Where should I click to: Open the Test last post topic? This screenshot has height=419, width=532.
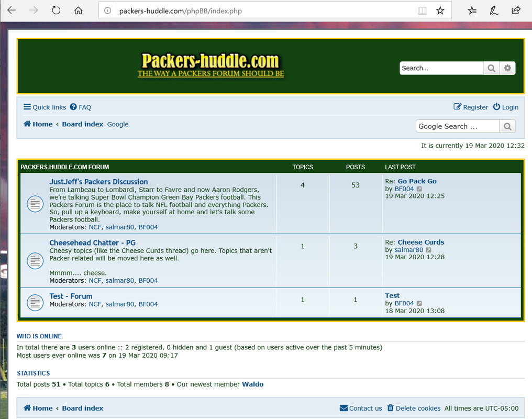[392, 295]
